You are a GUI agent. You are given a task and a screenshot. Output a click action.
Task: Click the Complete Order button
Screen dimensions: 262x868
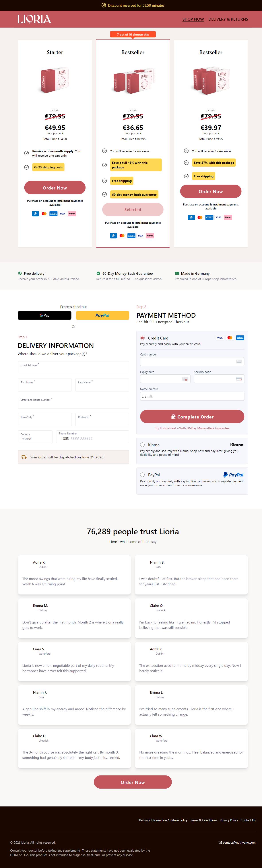point(192,417)
